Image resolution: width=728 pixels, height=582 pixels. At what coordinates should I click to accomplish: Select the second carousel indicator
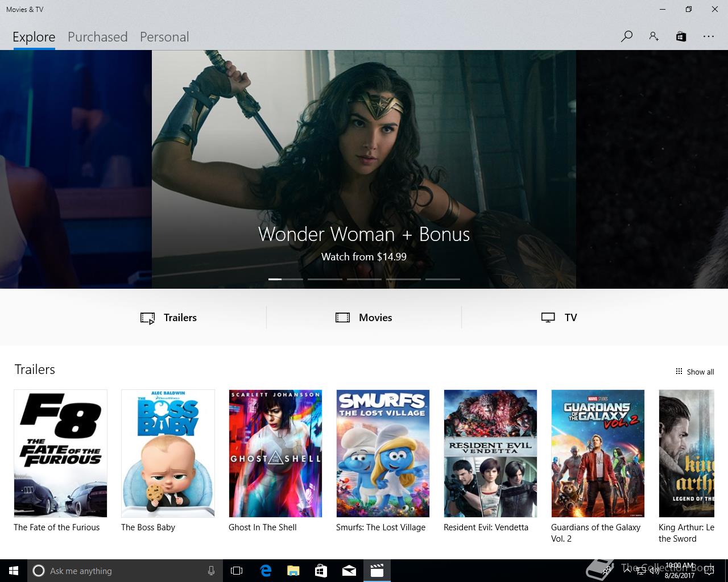(x=325, y=279)
